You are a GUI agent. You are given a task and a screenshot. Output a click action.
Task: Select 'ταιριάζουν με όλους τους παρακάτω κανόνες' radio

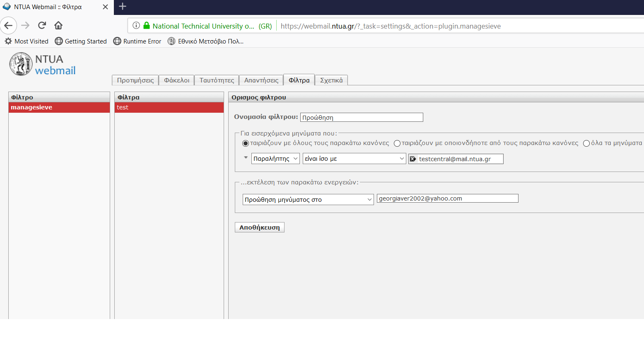246,143
